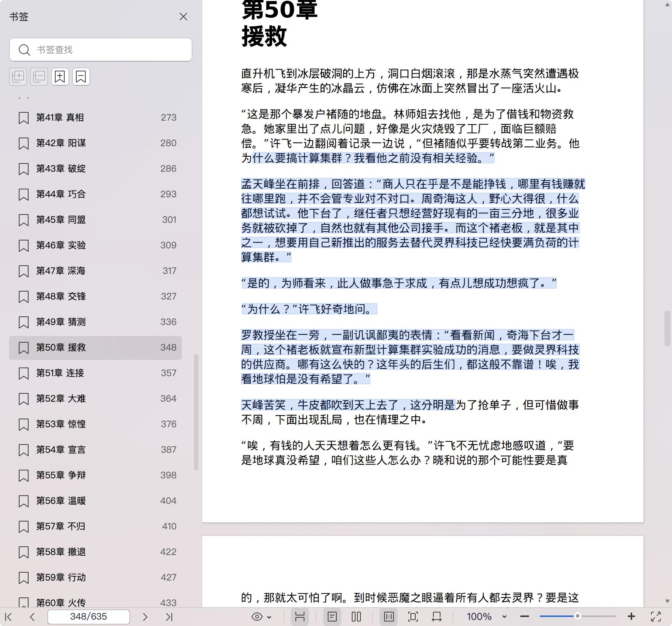This screenshot has width=672, height=626.
Task: Click the bookmark panel scrollbar
Action: pyautogui.click(x=196, y=412)
